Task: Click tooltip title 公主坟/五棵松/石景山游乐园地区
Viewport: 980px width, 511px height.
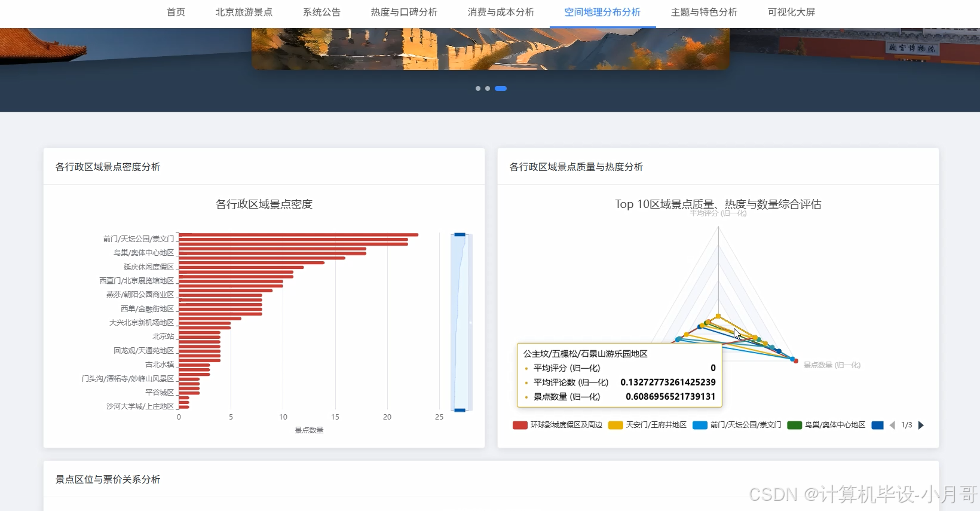Action: tap(586, 354)
